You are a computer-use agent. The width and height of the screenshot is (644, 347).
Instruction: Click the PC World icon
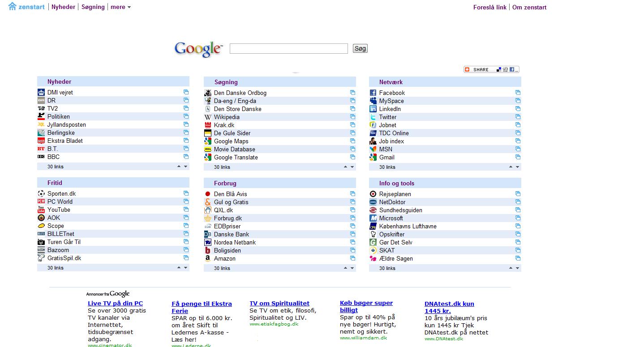(41, 201)
